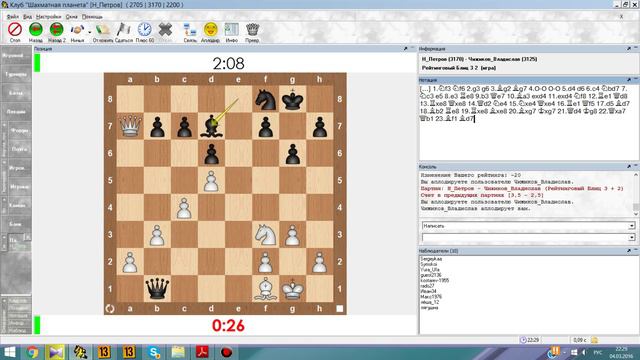
Task: Click the red record taskbar icon
Action: click(x=227, y=352)
